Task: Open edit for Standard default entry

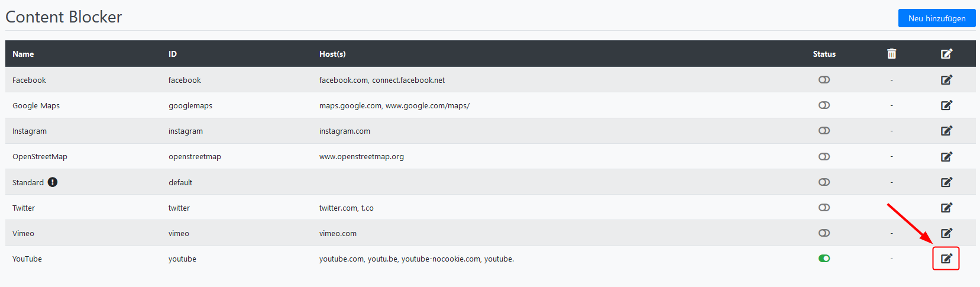Action: (x=947, y=182)
